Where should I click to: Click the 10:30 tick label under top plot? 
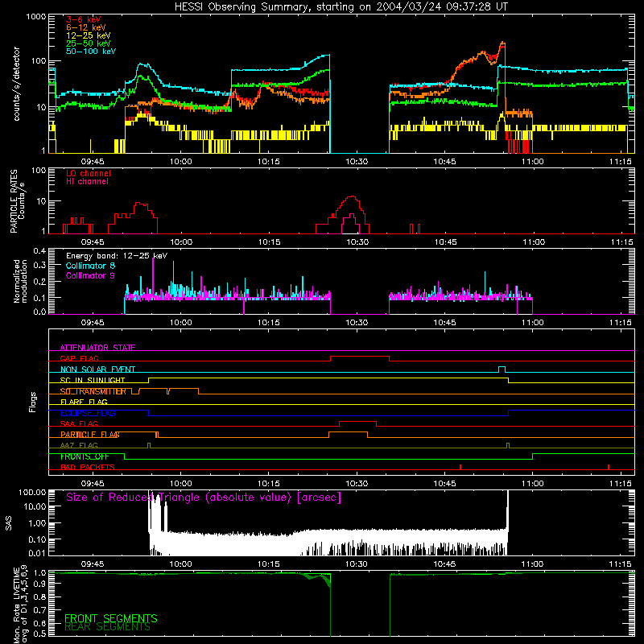[357, 162]
